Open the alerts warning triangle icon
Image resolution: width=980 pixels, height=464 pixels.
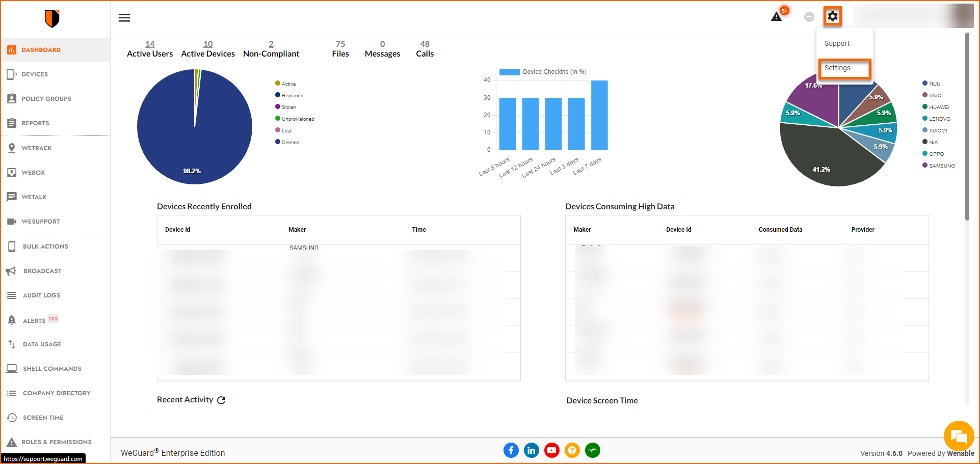pyautogui.click(x=776, y=17)
